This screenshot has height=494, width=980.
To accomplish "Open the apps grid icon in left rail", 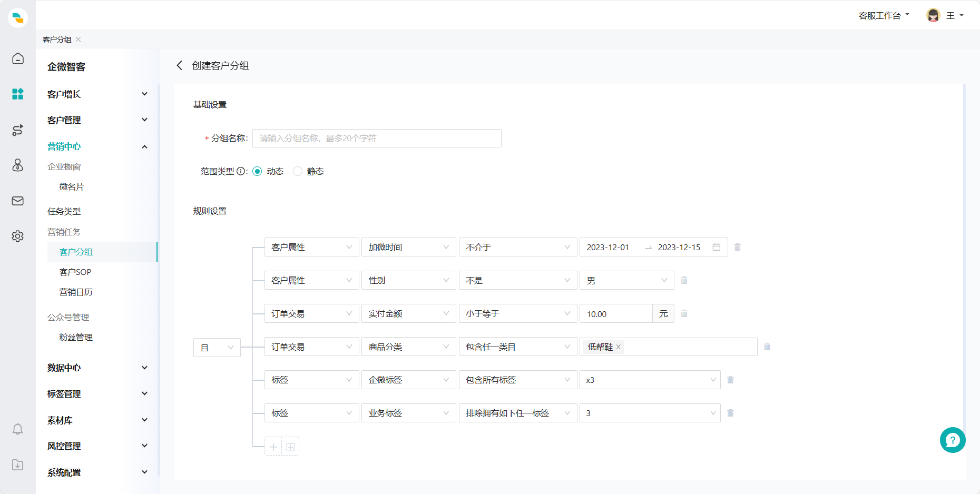I will pyautogui.click(x=18, y=94).
